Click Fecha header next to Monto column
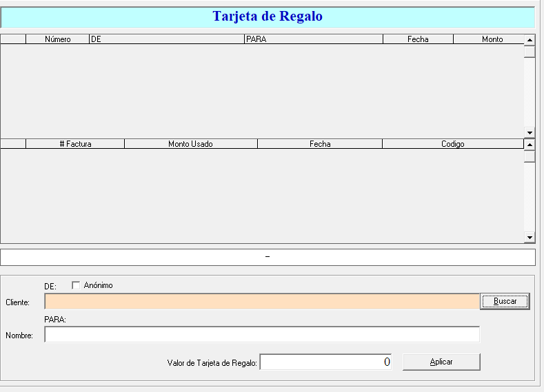 pos(418,39)
